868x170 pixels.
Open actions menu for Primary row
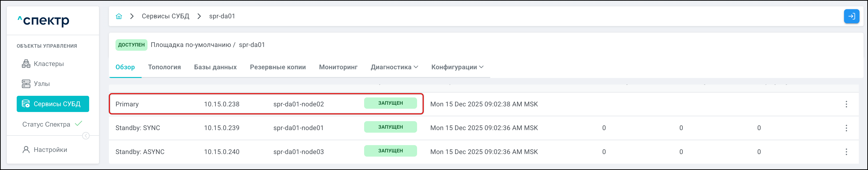846,104
